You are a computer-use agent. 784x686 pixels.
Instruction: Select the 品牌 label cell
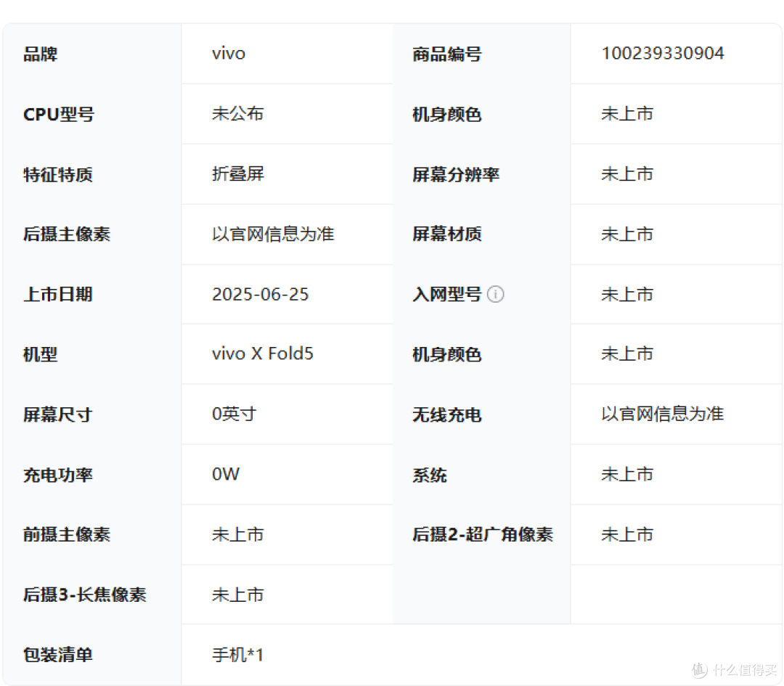coord(92,54)
